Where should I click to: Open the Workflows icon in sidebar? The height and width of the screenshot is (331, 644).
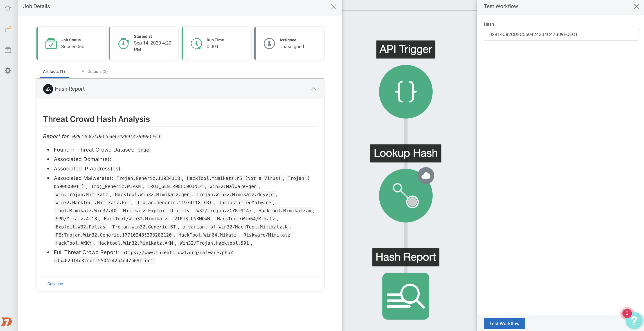tap(8, 29)
